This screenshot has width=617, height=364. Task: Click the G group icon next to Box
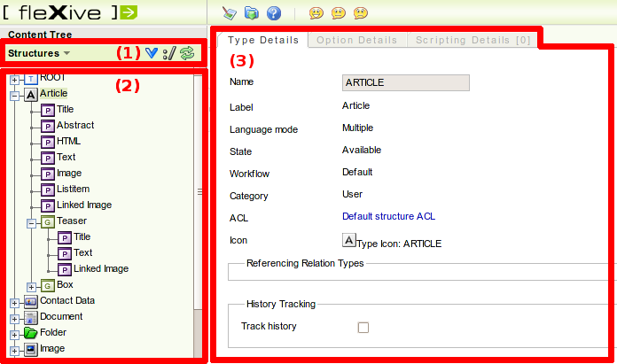(x=48, y=286)
